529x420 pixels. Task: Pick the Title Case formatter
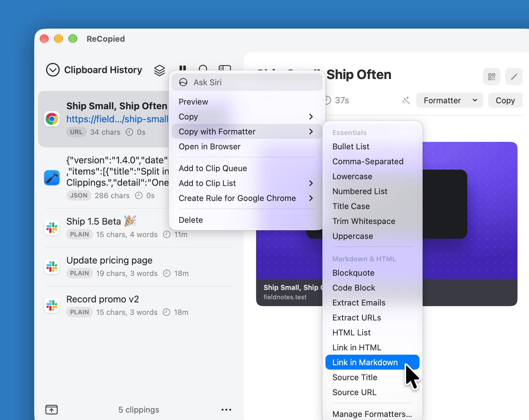[372, 206]
